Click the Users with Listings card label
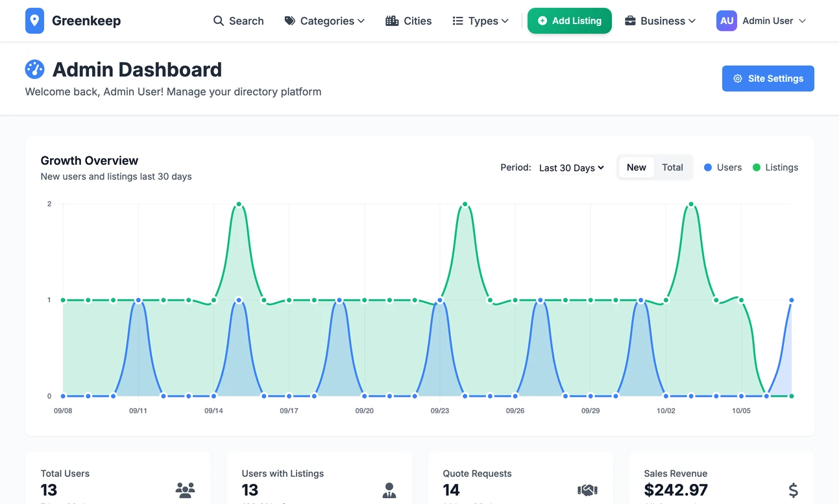839x504 pixels. point(283,474)
